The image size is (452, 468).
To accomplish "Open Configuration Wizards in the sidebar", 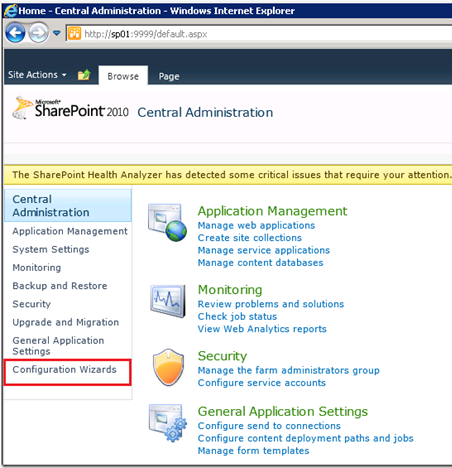I will 64,369.
